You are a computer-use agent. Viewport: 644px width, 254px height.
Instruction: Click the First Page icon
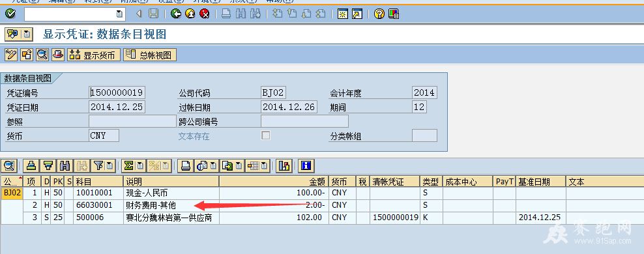click(278, 14)
